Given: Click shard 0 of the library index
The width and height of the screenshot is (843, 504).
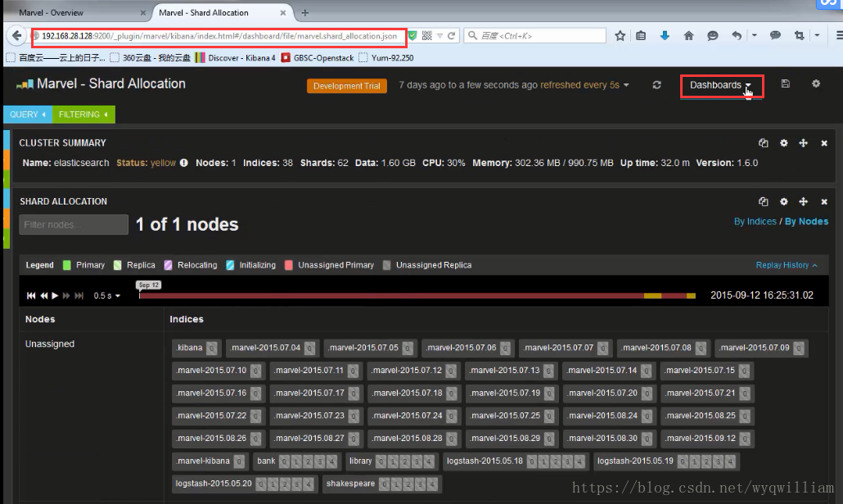Looking at the screenshot, I should click(381, 461).
